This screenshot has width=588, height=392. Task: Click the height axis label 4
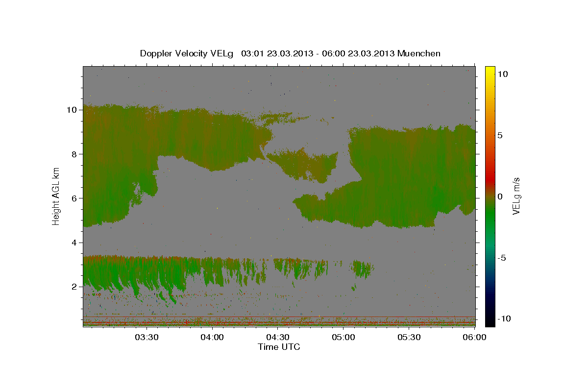pyautogui.click(x=74, y=243)
